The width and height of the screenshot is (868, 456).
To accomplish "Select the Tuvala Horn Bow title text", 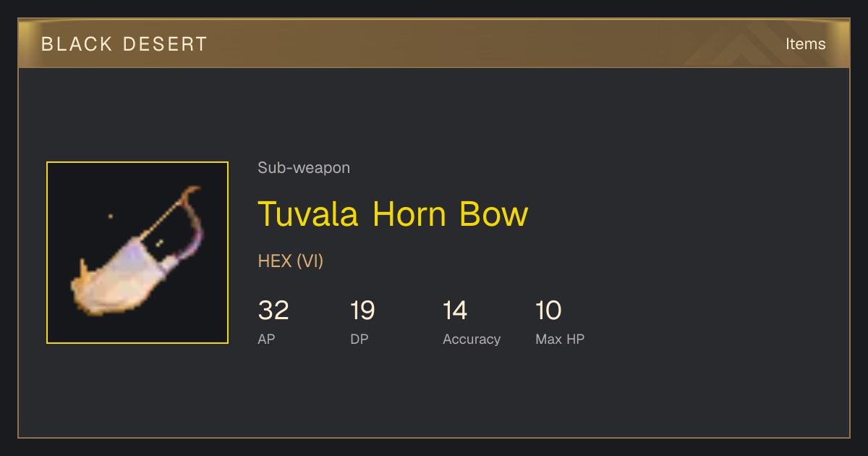I will coord(393,214).
